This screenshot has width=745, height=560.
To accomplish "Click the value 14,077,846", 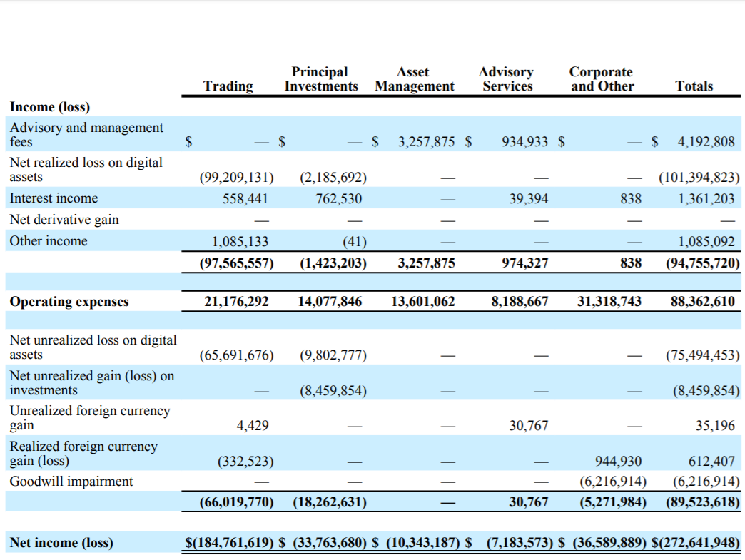I will (x=330, y=302).
